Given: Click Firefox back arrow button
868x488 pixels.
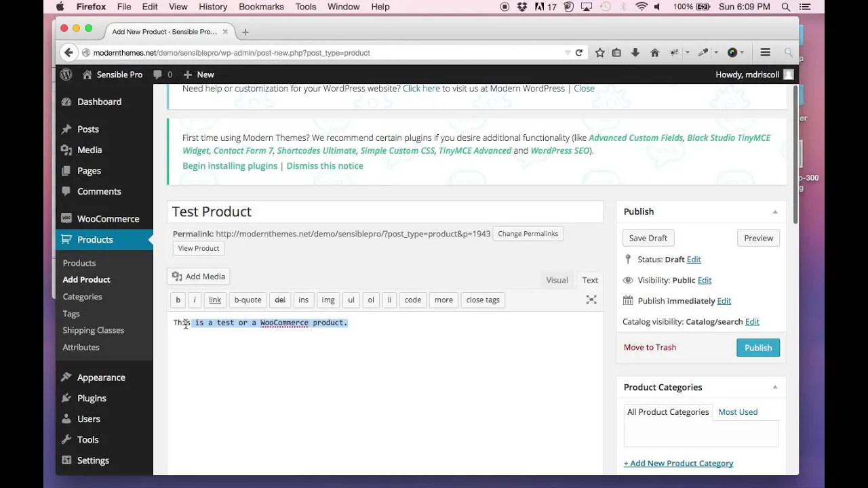Looking at the screenshot, I should point(68,52).
